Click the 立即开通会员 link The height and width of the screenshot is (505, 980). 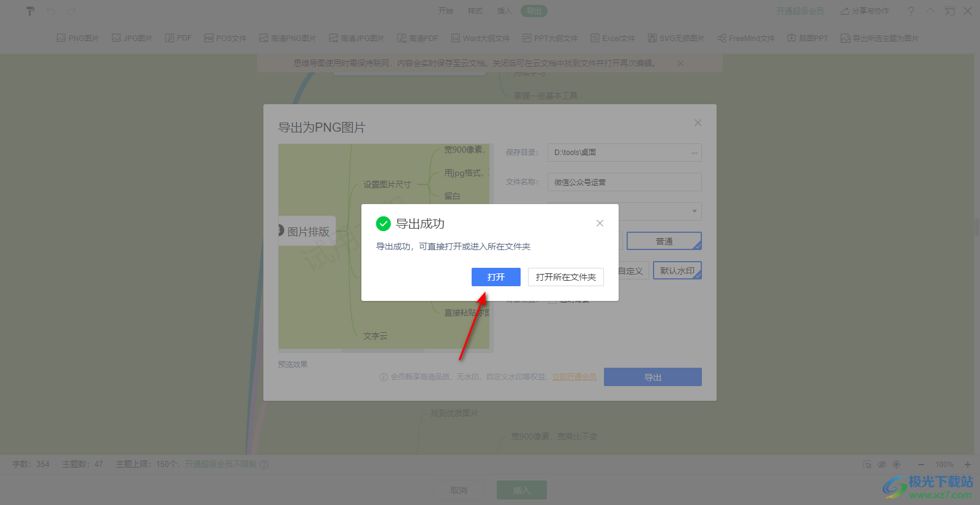click(575, 377)
